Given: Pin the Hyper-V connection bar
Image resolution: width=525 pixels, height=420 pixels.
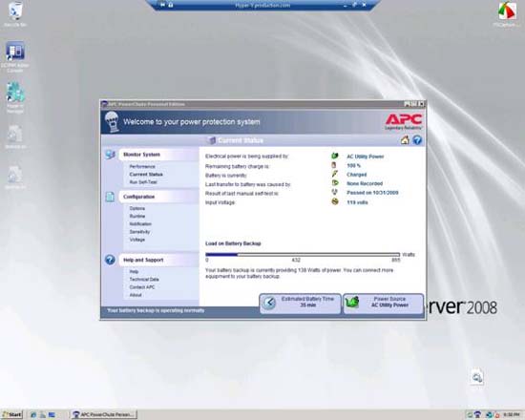Looking at the screenshot, I should (162, 5).
